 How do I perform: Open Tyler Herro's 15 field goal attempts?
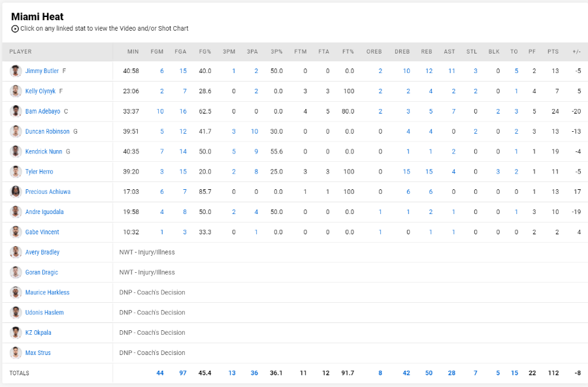183,172
